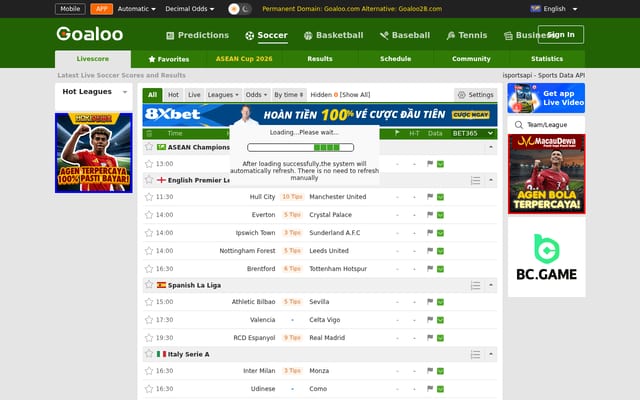
Task: Click the 8Xbet banner ad
Action: click(x=320, y=115)
